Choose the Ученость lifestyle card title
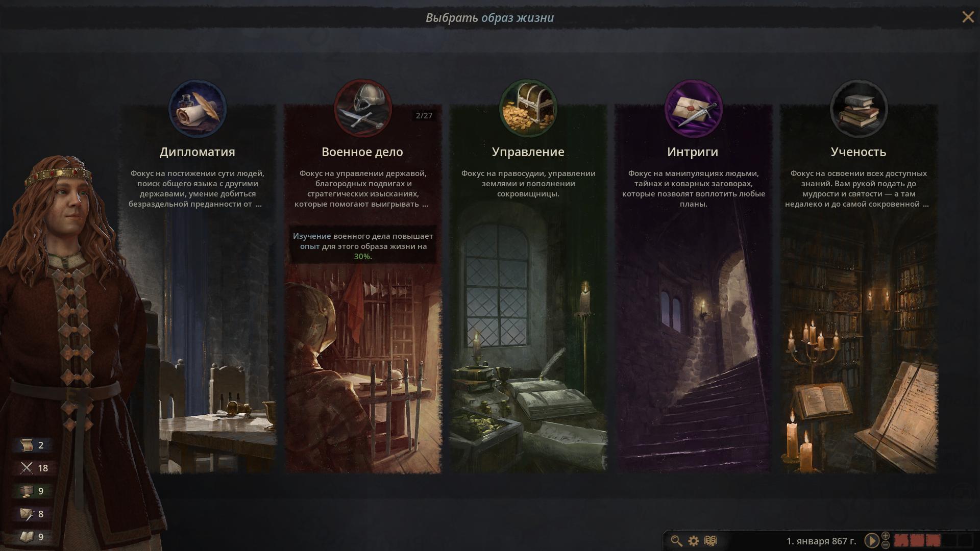This screenshot has width=980, height=551. coord(859,152)
